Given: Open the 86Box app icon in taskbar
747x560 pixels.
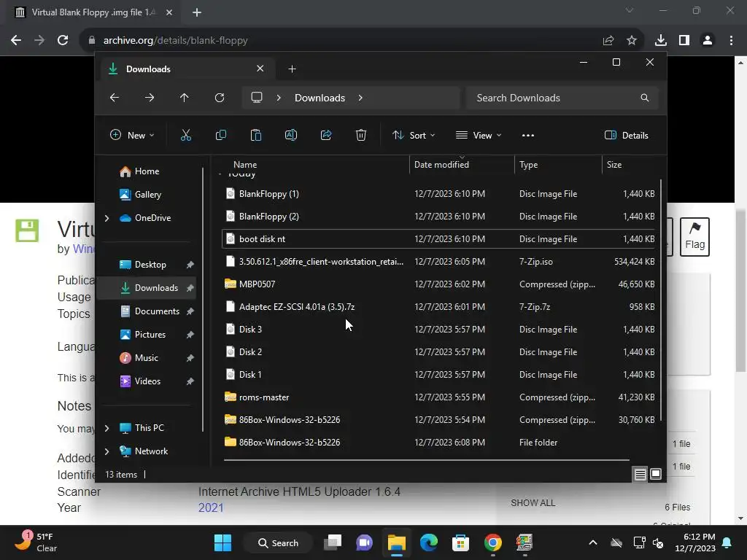Looking at the screenshot, I should (524, 542).
